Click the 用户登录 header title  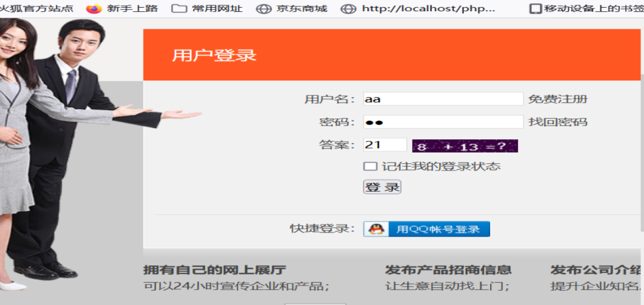click(214, 55)
